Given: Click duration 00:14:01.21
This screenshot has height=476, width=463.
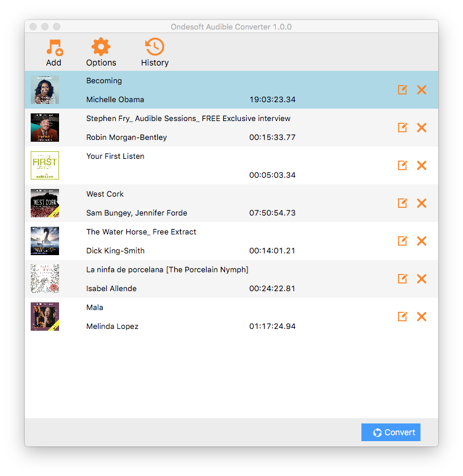Looking at the screenshot, I should point(272,251).
